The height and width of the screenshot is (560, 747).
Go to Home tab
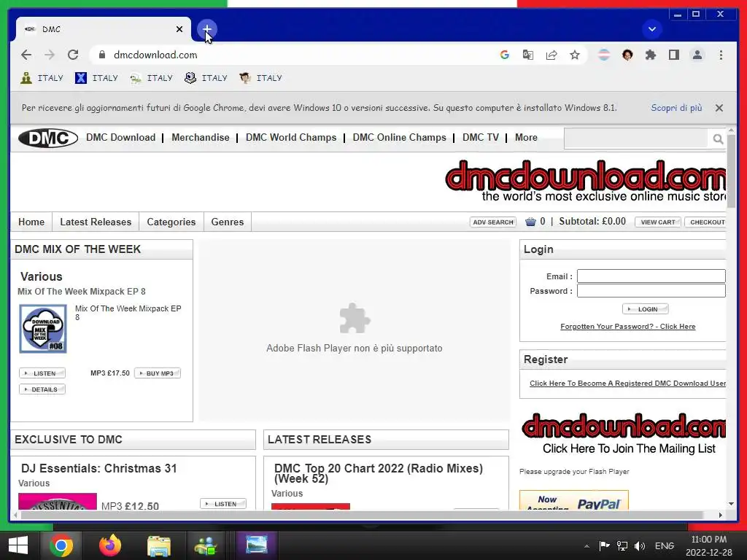tap(31, 222)
